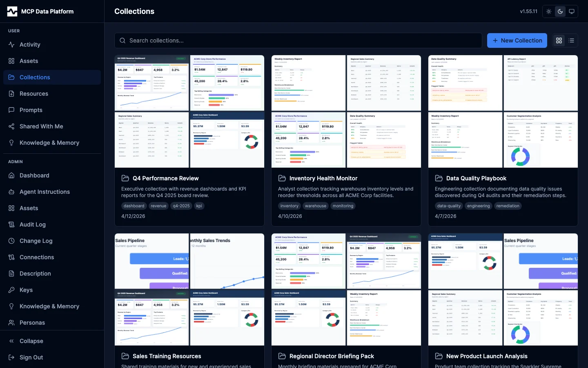Click the Sign Out icon
This screenshot has height=368, width=588.
(x=11, y=357)
